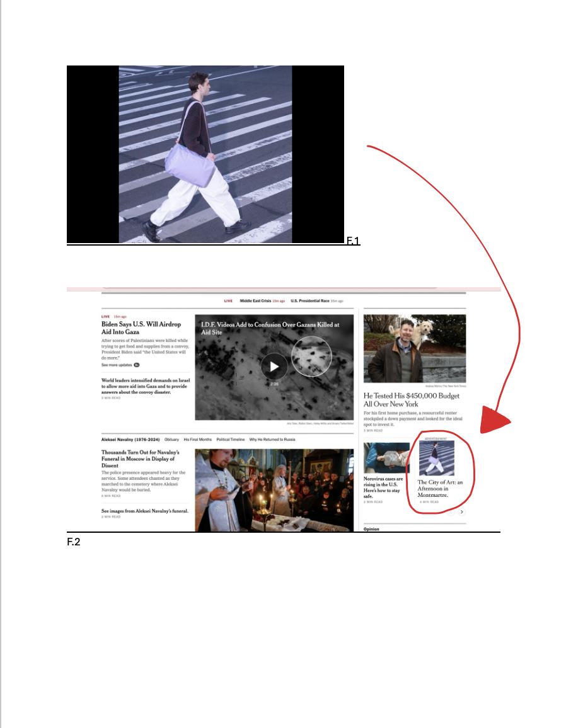Select Why He Returned to Russia tab
The height and width of the screenshot is (728, 566).
pyautogui.click(x=272, y=439)
